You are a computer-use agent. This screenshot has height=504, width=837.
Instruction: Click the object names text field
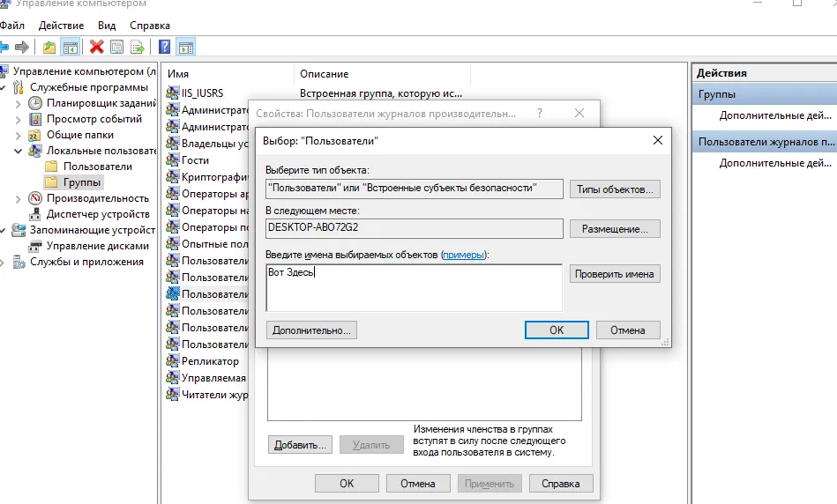coord(414,287)
